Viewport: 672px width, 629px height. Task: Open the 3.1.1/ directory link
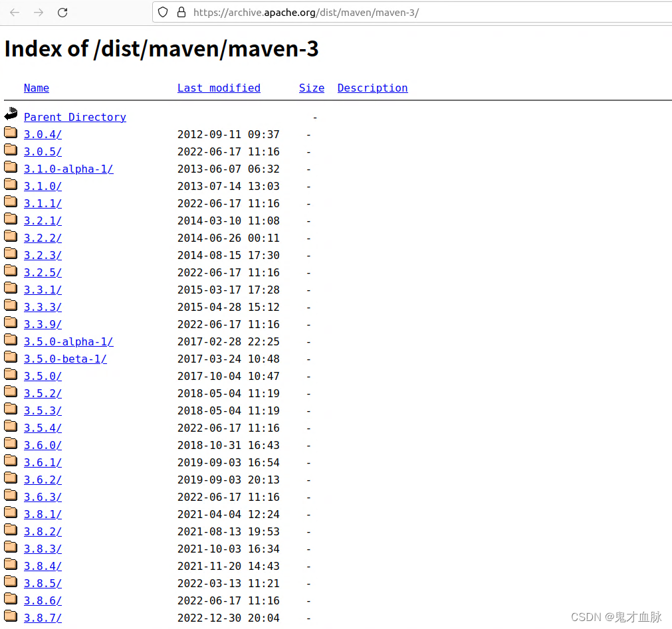point(43,203)
